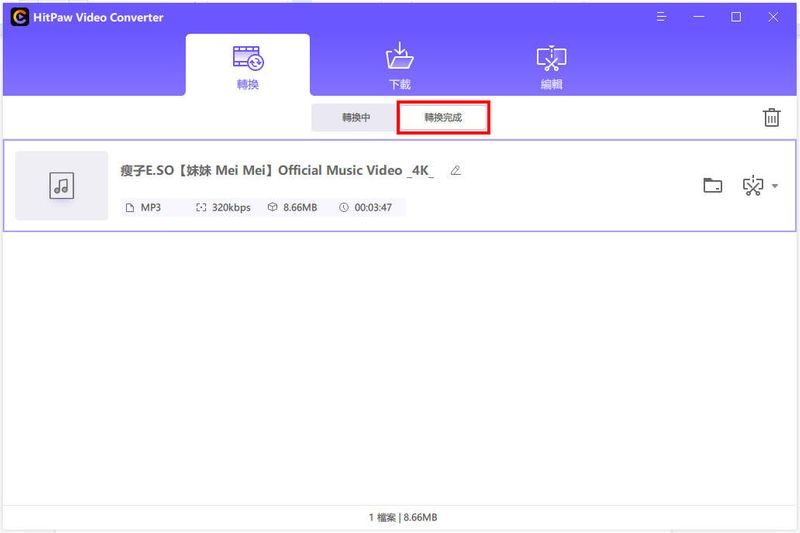Switch to the 編輯 (Edit) tab

(x=552, y=66)
